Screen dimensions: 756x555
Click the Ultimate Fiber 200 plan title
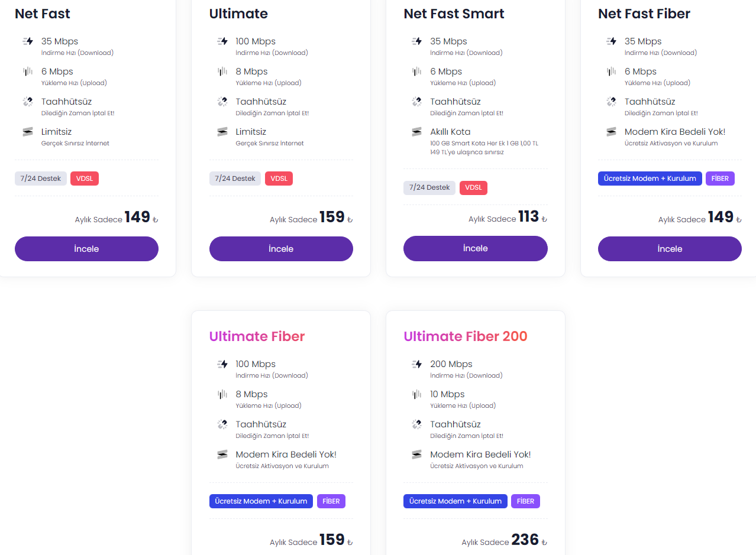(465, 336)
